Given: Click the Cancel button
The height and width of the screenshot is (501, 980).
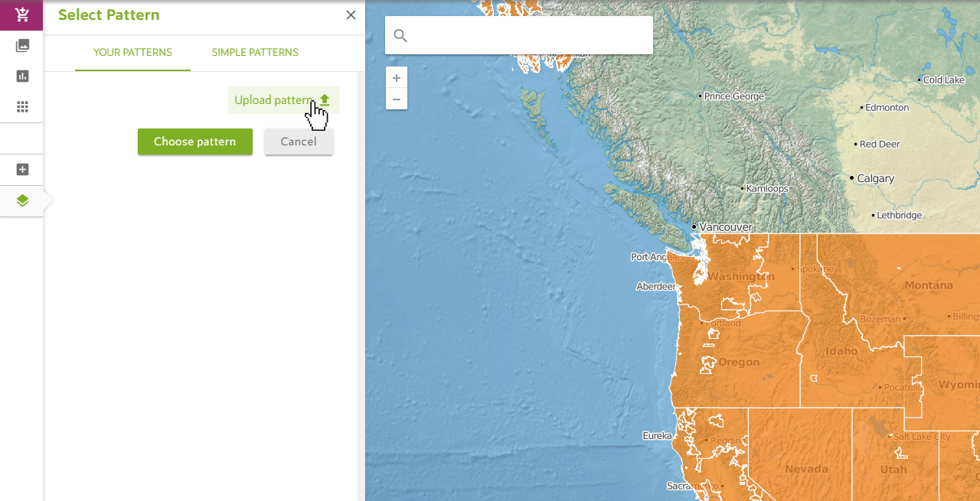Looking at the screenshot, I should [x=299, y=142].
